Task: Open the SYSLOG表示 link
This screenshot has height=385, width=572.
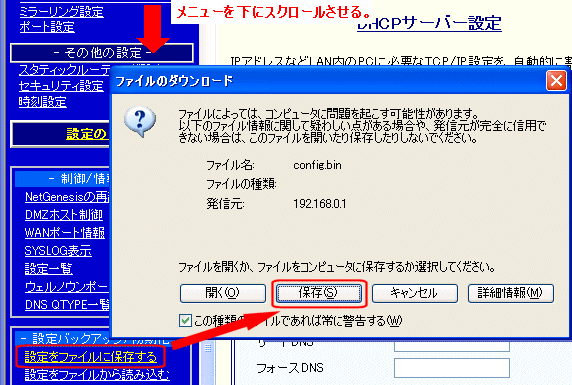Action: pyautogui.click(x=58, y=251)
